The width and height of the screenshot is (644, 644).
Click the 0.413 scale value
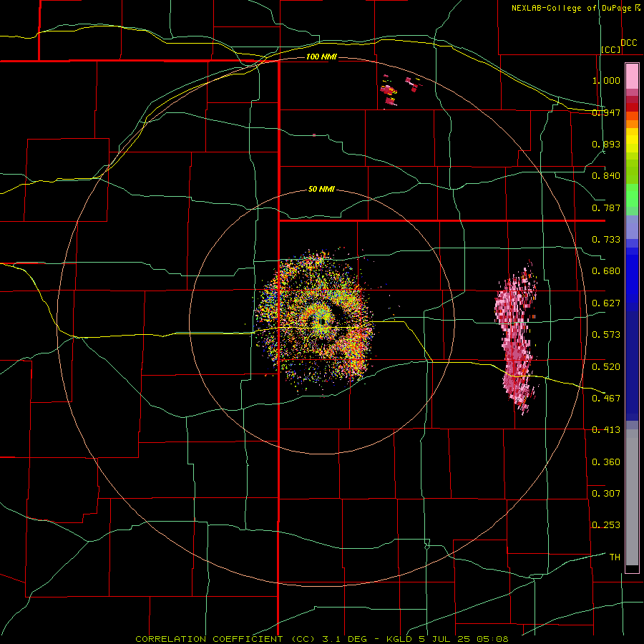[606, 430]
